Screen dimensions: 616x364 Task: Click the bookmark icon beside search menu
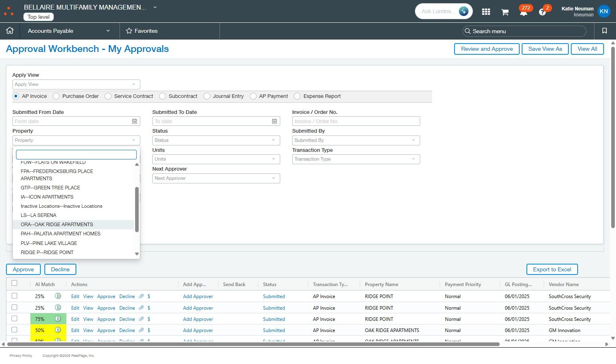604,31
